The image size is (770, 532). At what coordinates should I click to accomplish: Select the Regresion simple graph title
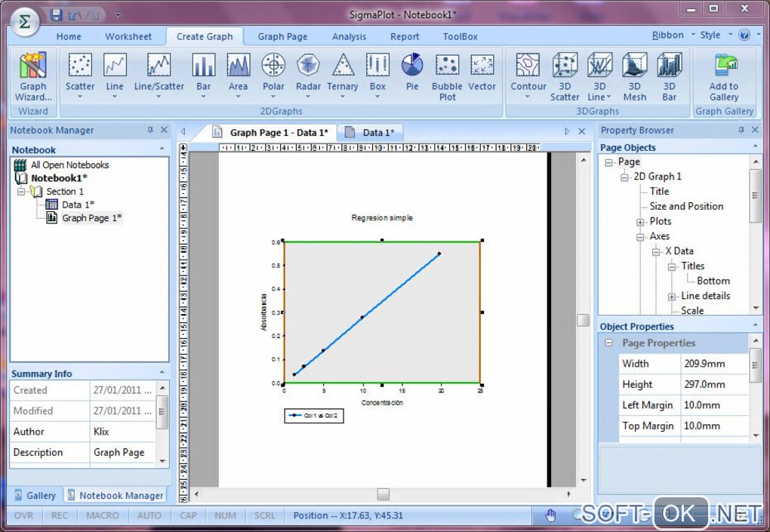click(x=382, y=217)
